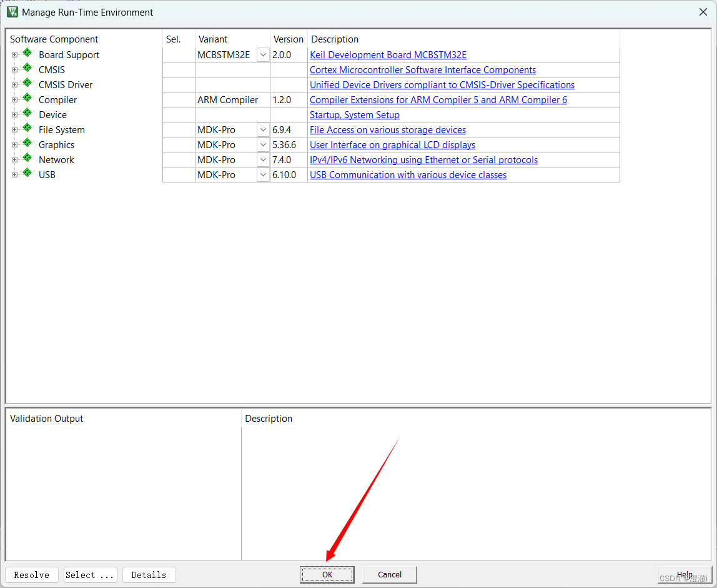Click the Select ... button
Image resolution: width=717 pixels, height=588 pixels.
90,575
